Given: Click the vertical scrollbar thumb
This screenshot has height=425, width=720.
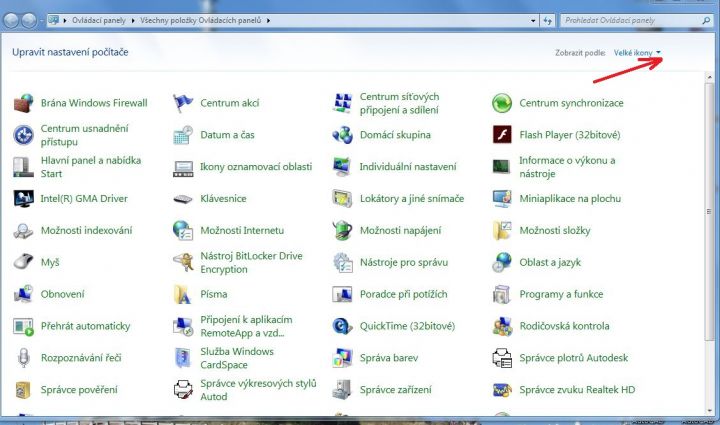Looking at the screenshot, I should 710,212.
